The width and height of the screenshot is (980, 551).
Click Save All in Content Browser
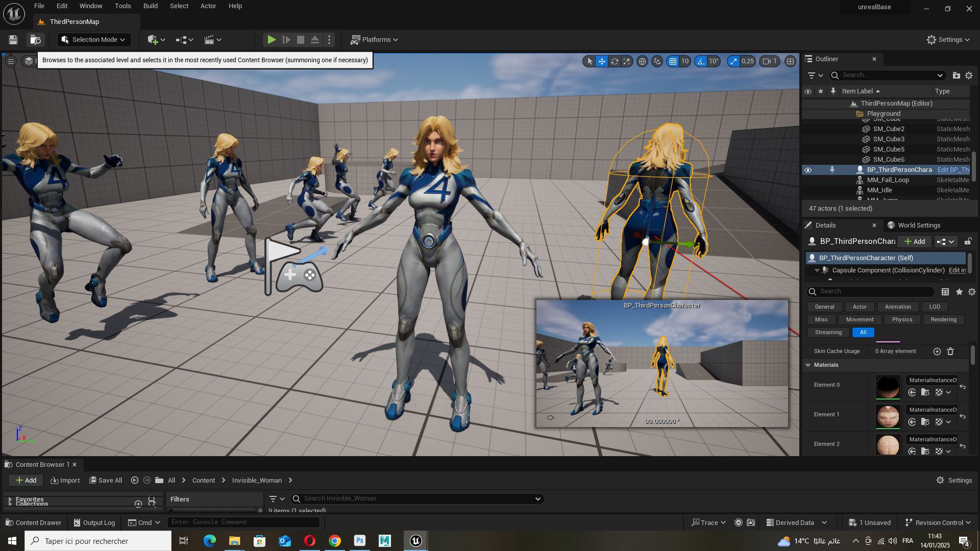pyautogui.click(x=106, y=481)
